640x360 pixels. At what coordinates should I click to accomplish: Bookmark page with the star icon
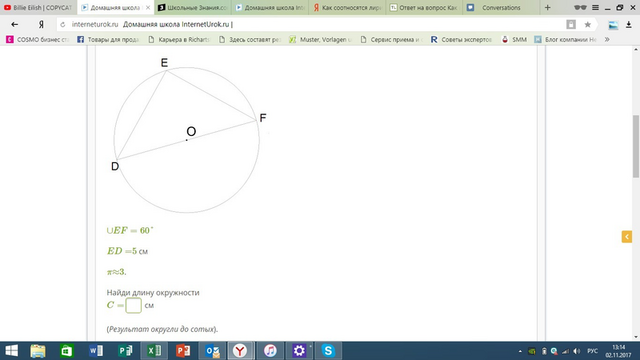[587, 24]
